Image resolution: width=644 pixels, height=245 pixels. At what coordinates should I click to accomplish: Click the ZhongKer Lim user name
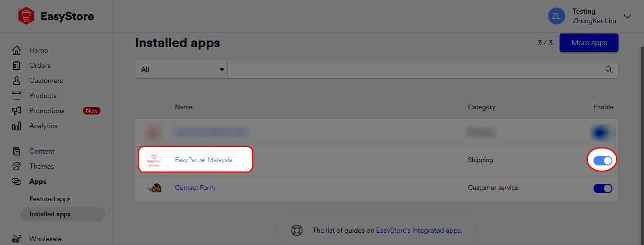[594, 21]
